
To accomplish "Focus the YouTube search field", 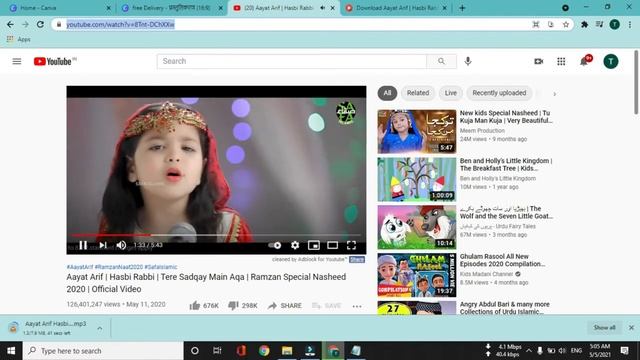I will click(x=291, y=61).
